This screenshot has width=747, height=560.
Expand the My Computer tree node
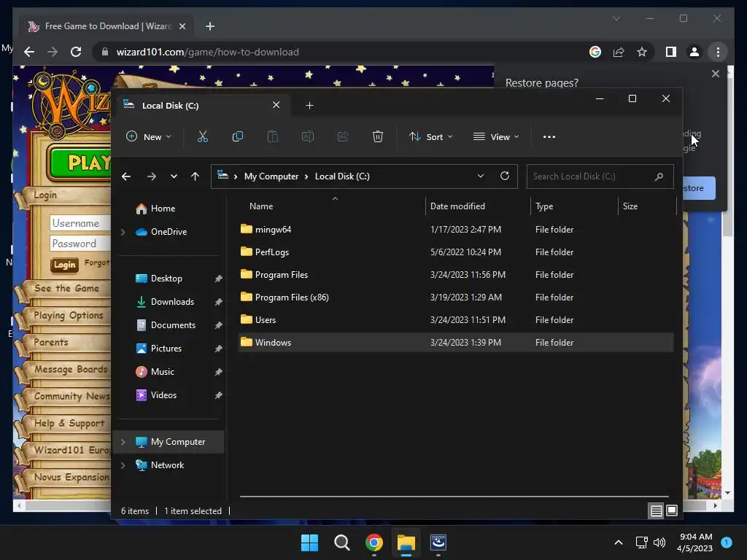click(x=123, y=442)
